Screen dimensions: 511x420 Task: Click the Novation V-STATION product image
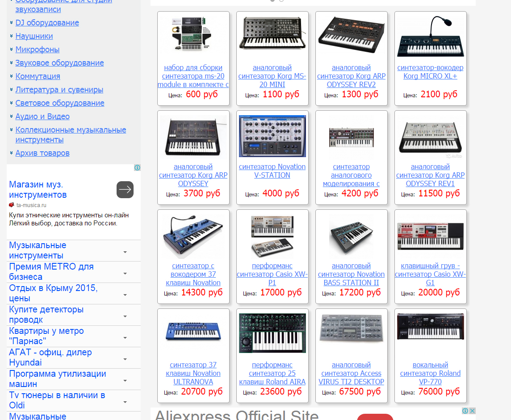pyautogui.click(x=272, y=136)
